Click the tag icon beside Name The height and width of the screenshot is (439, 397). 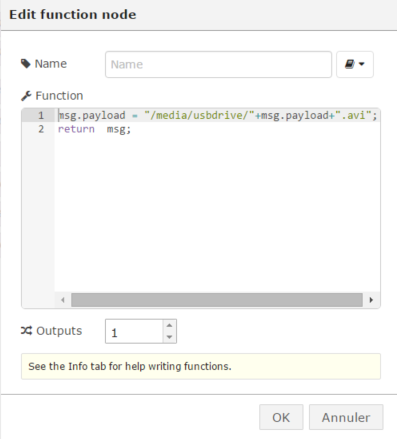(x=26, y=64)
